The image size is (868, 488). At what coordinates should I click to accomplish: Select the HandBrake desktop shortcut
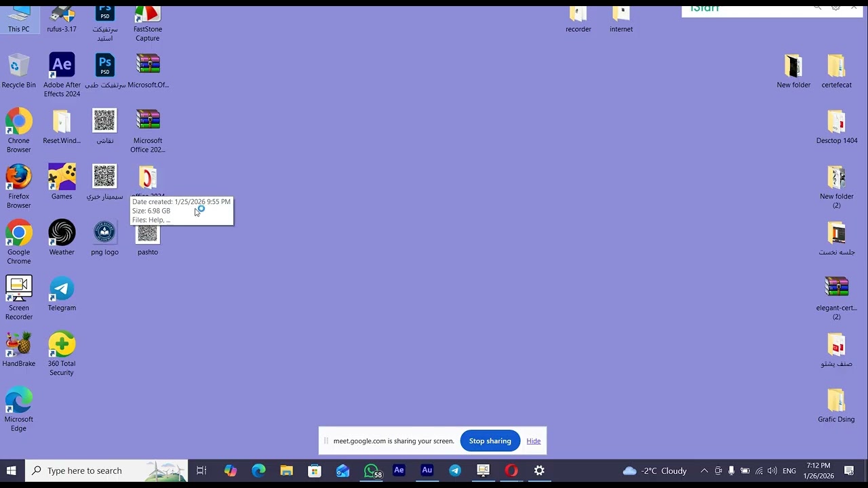pyautogui.click(x=19, y=349)
